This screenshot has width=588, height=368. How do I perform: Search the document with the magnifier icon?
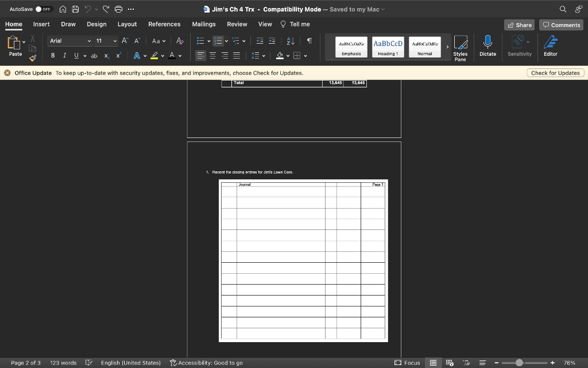pyautogui.click(x=563, y=9)
